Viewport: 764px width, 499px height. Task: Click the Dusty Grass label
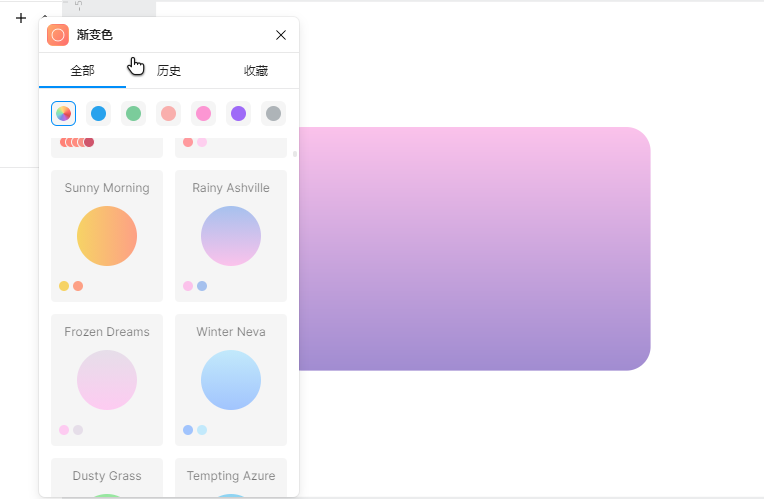[107, 476]
